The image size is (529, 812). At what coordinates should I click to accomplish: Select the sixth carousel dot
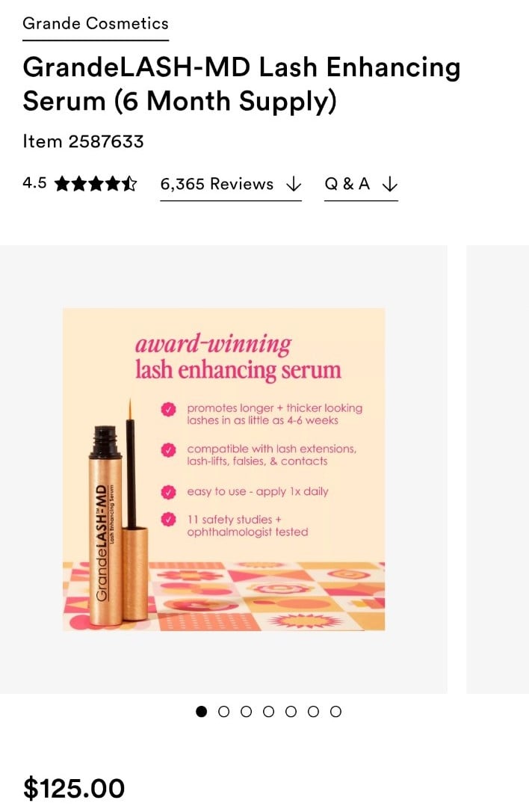[x=313, y=712]
